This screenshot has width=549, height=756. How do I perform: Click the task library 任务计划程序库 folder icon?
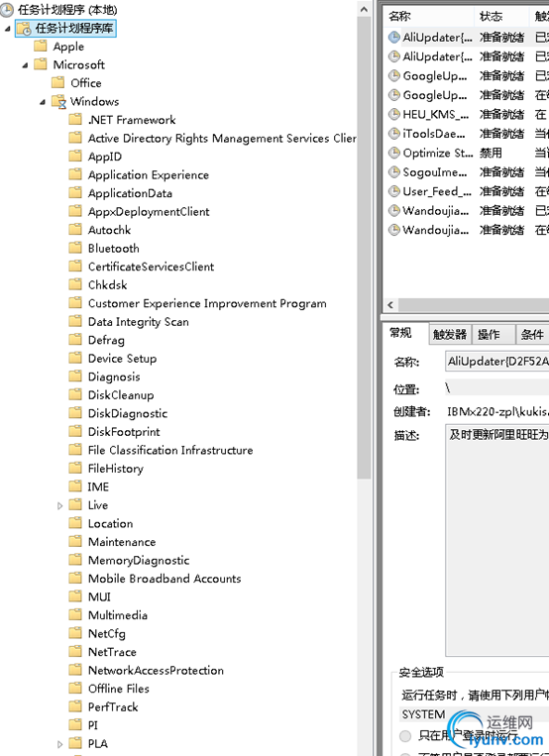24,28
